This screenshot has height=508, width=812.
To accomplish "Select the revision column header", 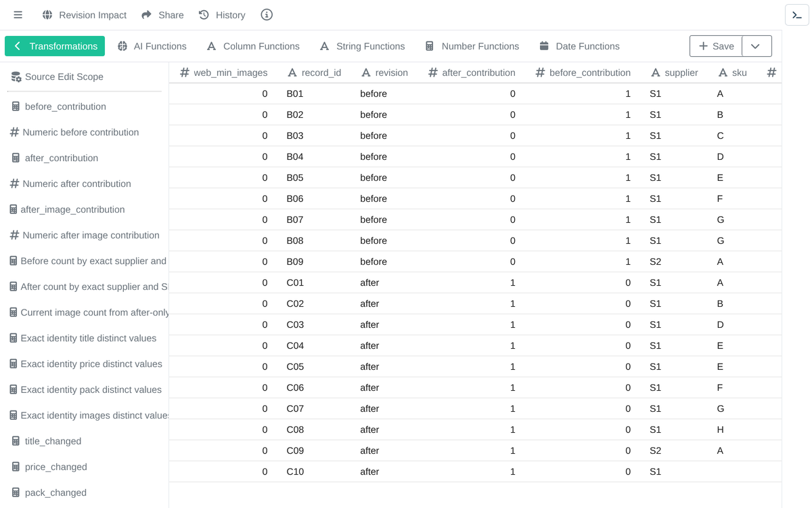I will tap(384, 72).
